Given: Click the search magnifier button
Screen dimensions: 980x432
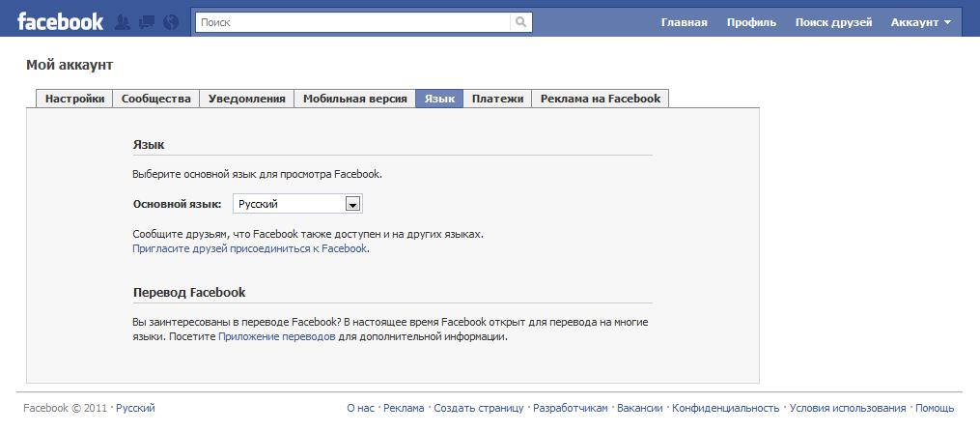Looking at the screenshot, I should tap(520, 22).
